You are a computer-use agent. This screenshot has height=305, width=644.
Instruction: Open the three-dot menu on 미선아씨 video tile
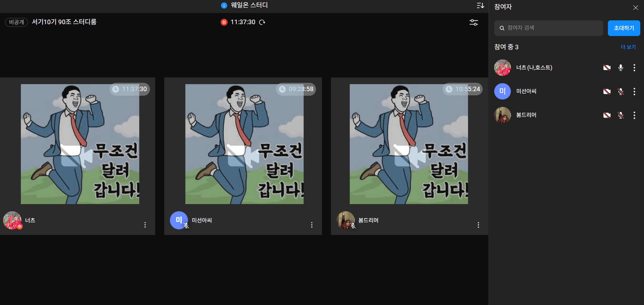(311, 225)
